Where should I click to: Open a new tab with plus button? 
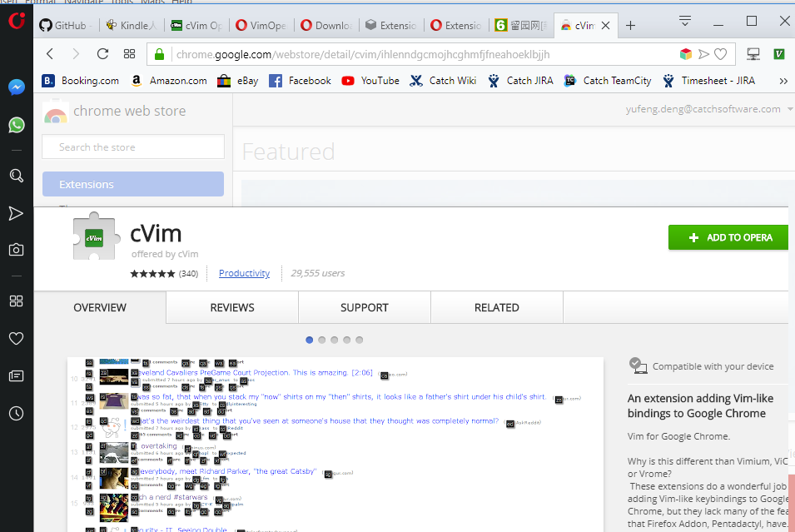[x=630, y=25]
